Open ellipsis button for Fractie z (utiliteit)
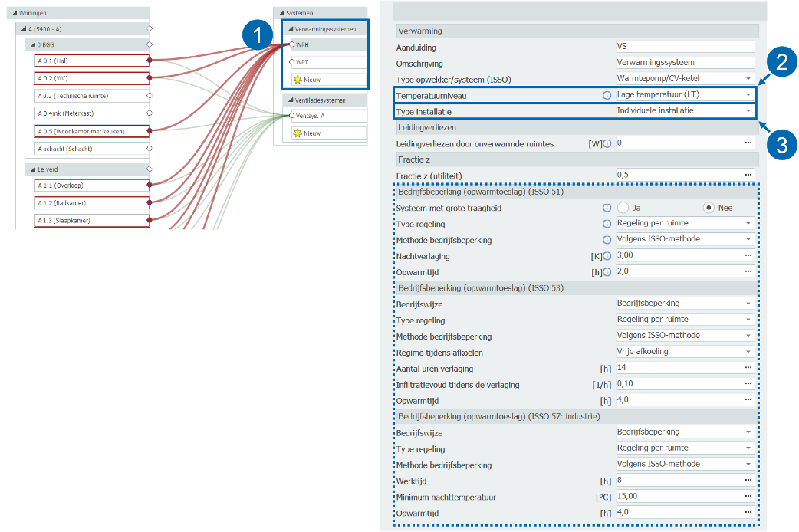This screenshot has width=799, height=532. [x=748, y=175]
